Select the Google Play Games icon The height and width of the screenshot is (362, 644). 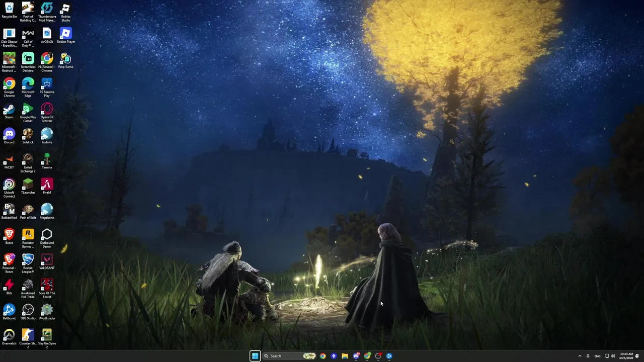coord(28,113)
